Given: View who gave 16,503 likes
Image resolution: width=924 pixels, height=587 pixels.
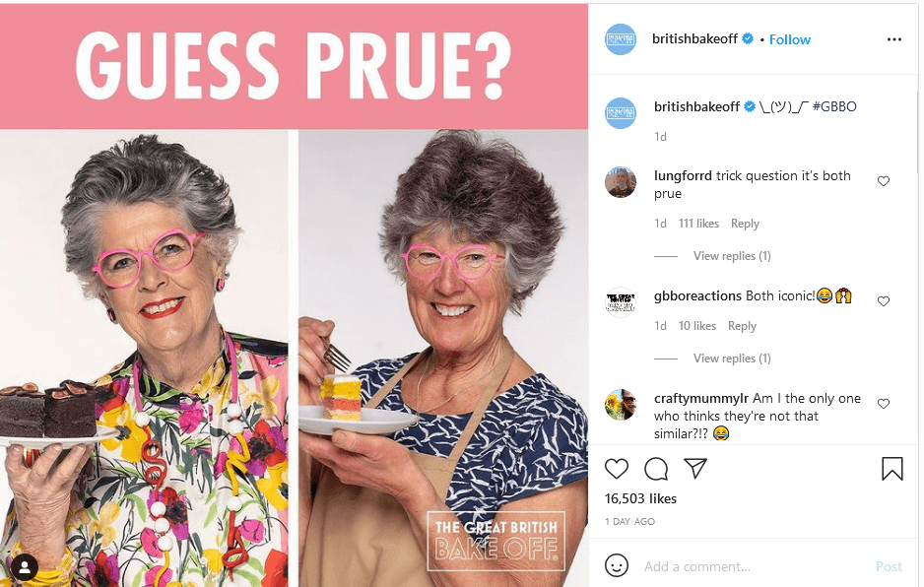Looking at the screenshot, I should pos(640,498).
